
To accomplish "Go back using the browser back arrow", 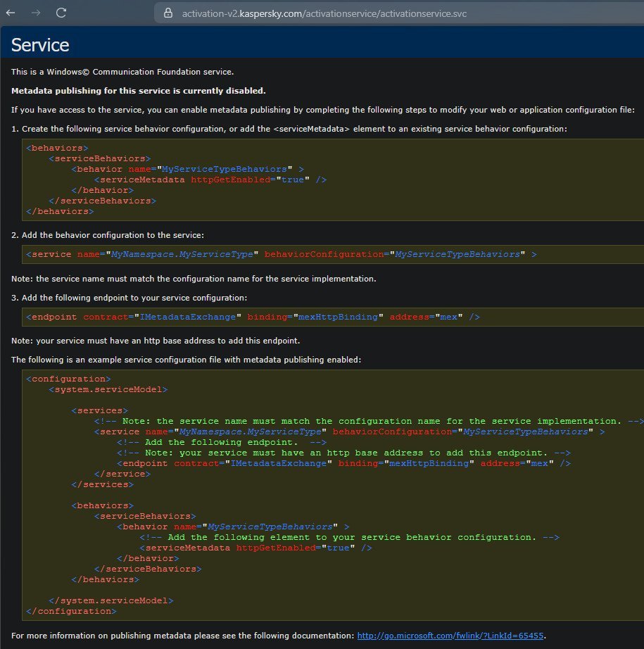I will (x=11, y=13).
